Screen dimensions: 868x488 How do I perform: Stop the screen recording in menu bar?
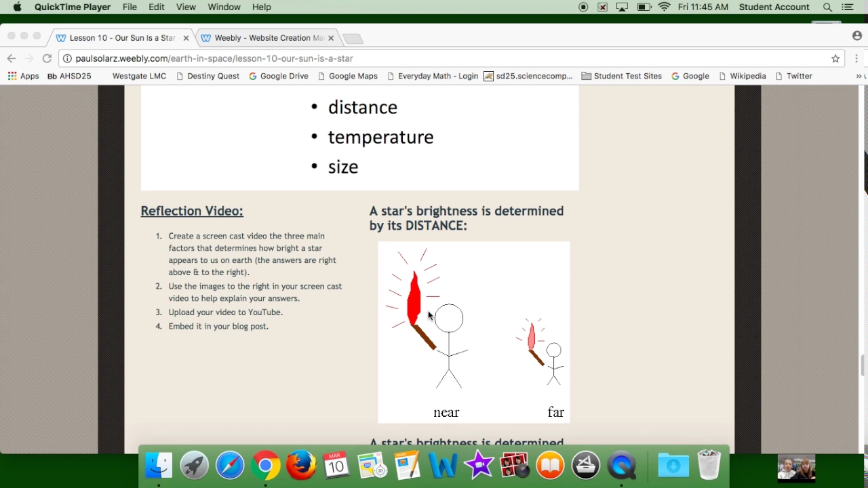[x=583, y=7]
